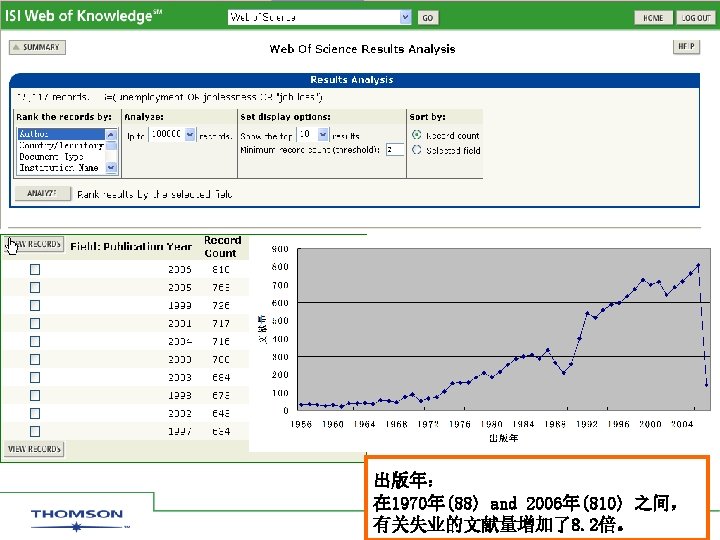Select Author in rank field list

[61, 134]
